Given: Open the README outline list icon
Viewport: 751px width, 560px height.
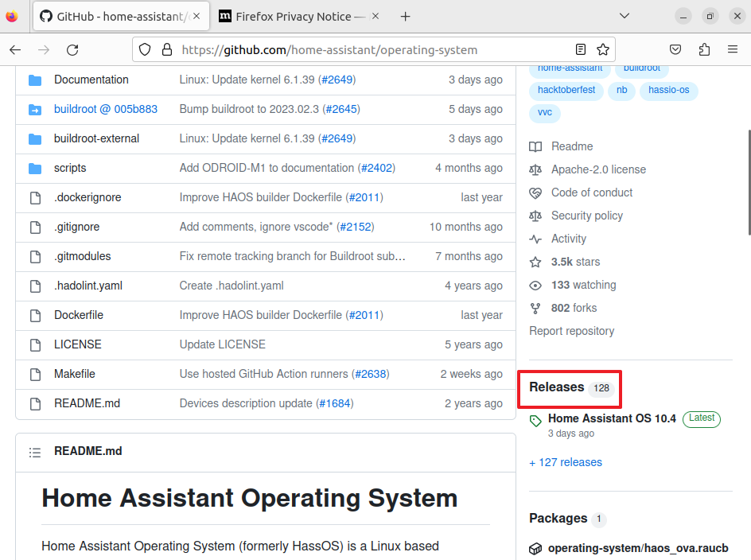Looking at the screenshot, I should (35, 452).
